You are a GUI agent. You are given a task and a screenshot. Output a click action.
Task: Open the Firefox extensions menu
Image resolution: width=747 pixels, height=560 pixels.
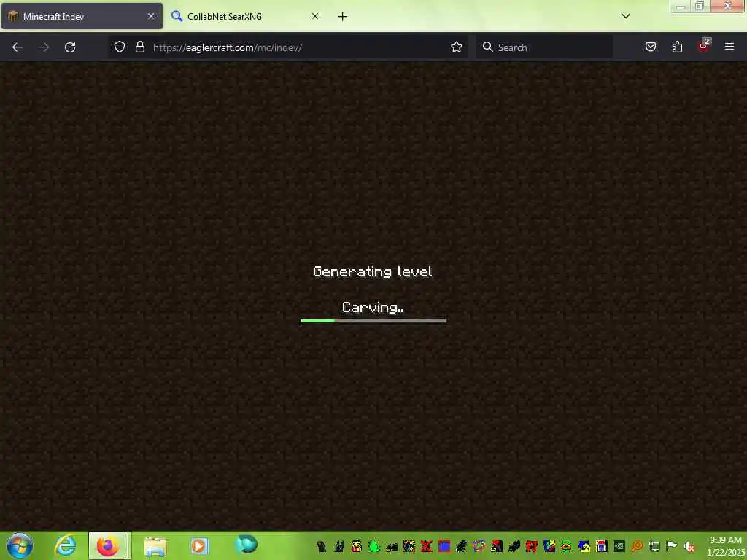[x=677, y=47]
